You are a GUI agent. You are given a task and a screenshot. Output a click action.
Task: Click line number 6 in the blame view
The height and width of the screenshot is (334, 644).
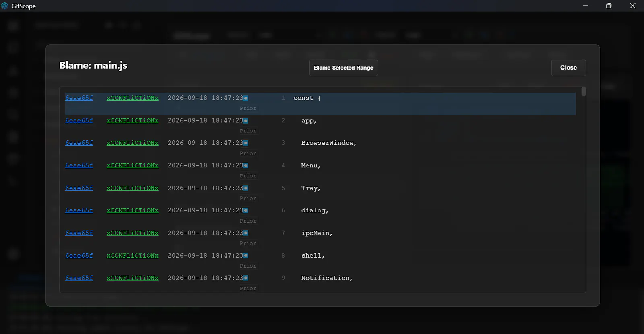click(283, 210)
